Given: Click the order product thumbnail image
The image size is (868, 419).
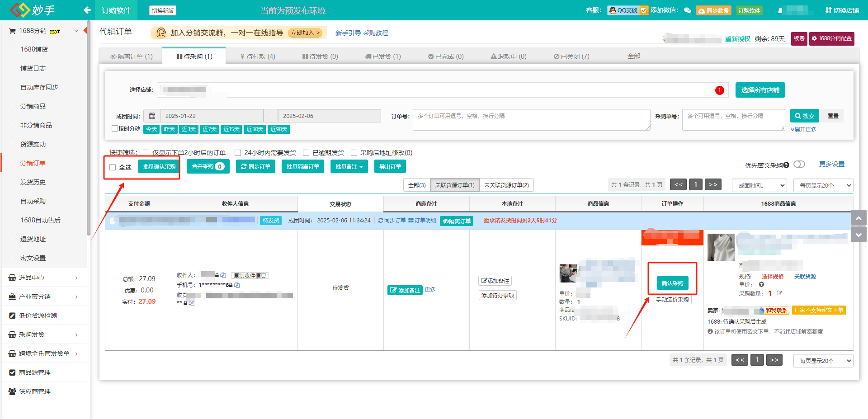Looking at the screenshot, I should pos(568,273).
